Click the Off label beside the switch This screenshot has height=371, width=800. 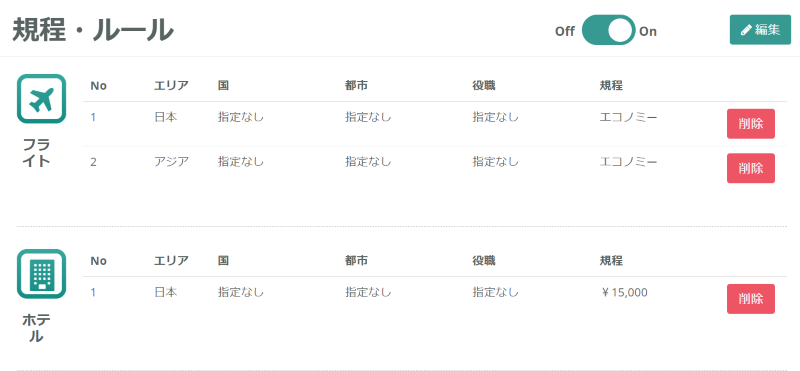pyautogui.click(x=564, y=31)
